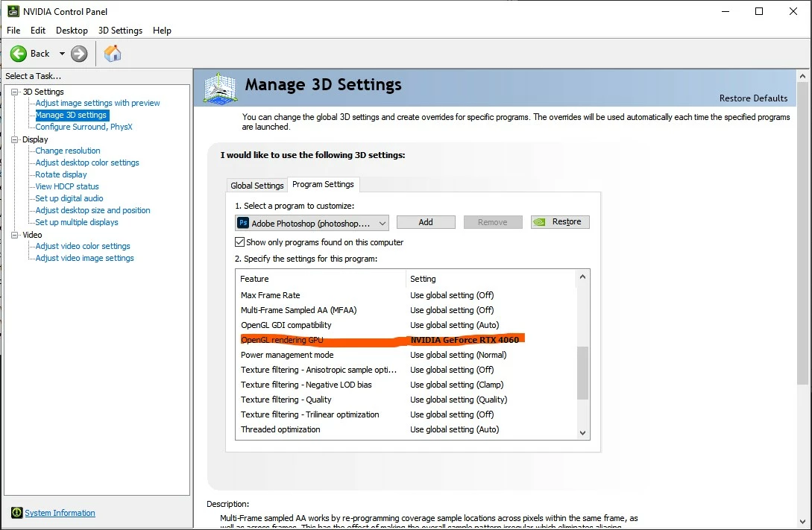Click main panel scroll down arrow

coord(802,522)
